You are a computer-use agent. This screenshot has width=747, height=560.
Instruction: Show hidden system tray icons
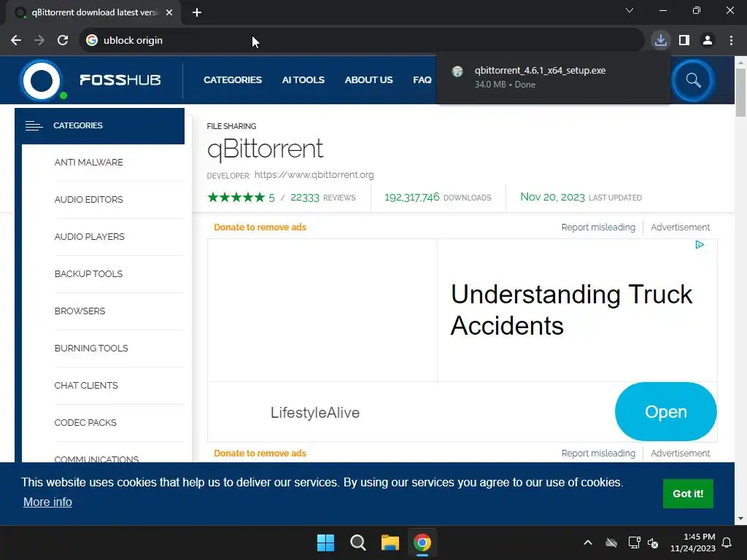pyautogui.click(x=588, y=542)
